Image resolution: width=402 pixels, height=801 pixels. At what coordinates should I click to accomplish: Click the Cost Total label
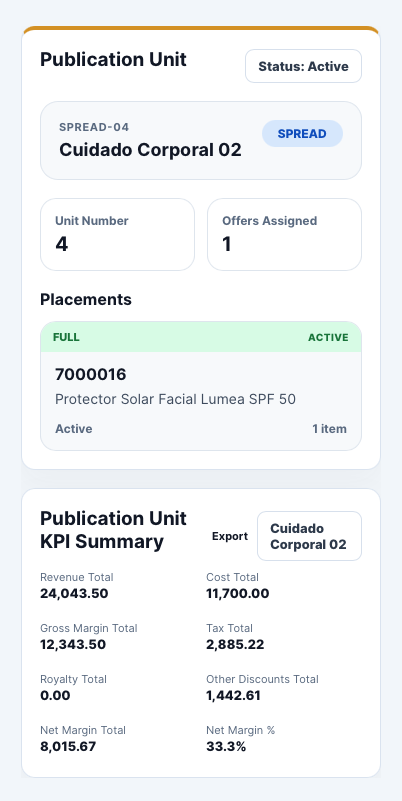point(232,577)
